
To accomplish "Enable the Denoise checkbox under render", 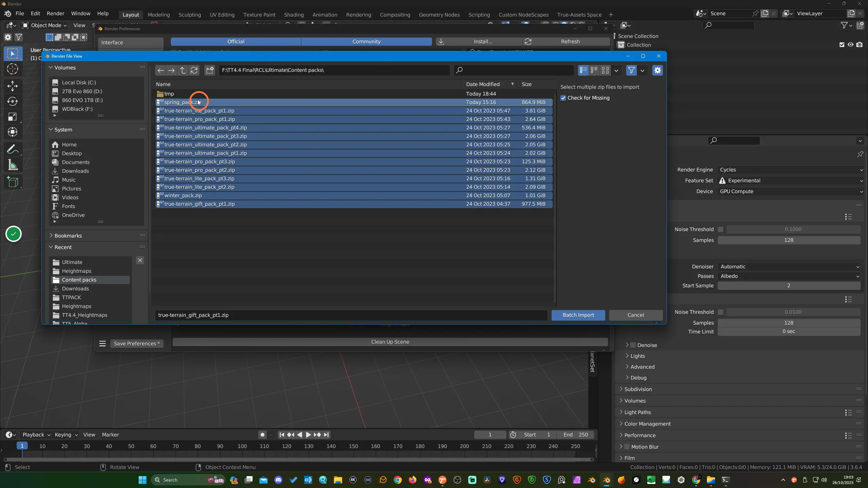I will [633, 345].
